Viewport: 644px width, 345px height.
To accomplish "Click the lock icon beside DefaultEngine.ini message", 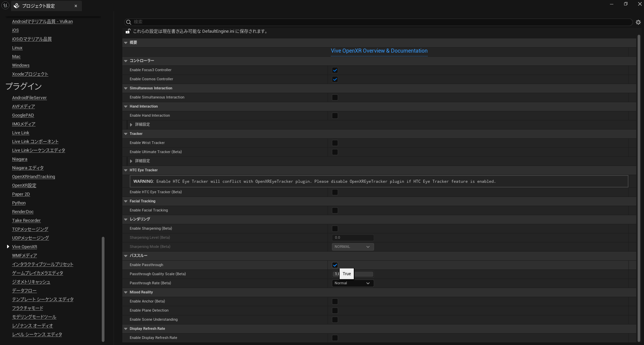I will point(128,31).
